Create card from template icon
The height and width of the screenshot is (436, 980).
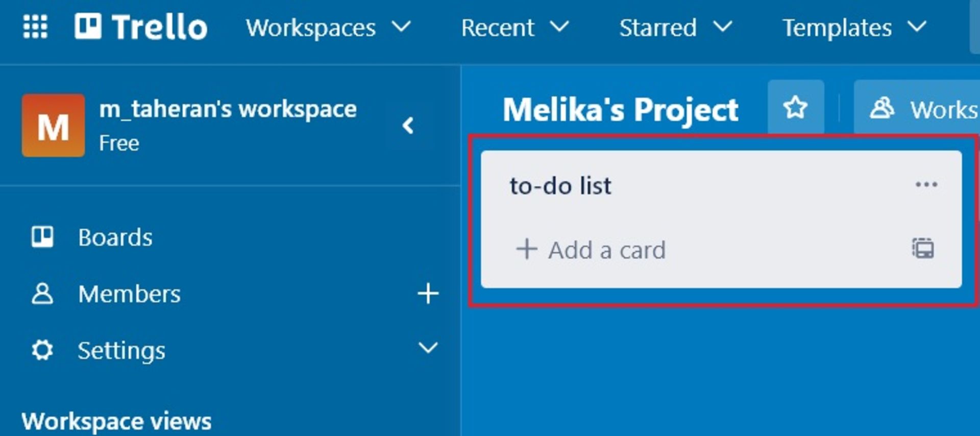click(x=923, y=249)
